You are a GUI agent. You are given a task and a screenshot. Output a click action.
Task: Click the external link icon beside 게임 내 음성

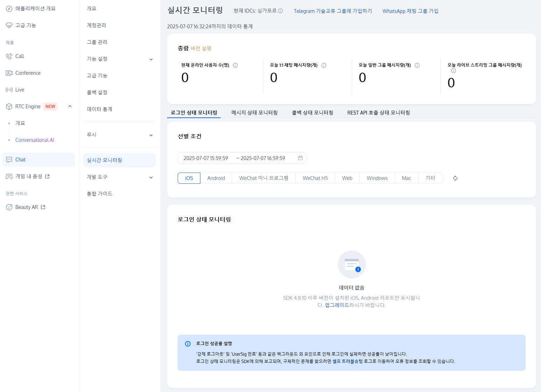click(47, 176)
